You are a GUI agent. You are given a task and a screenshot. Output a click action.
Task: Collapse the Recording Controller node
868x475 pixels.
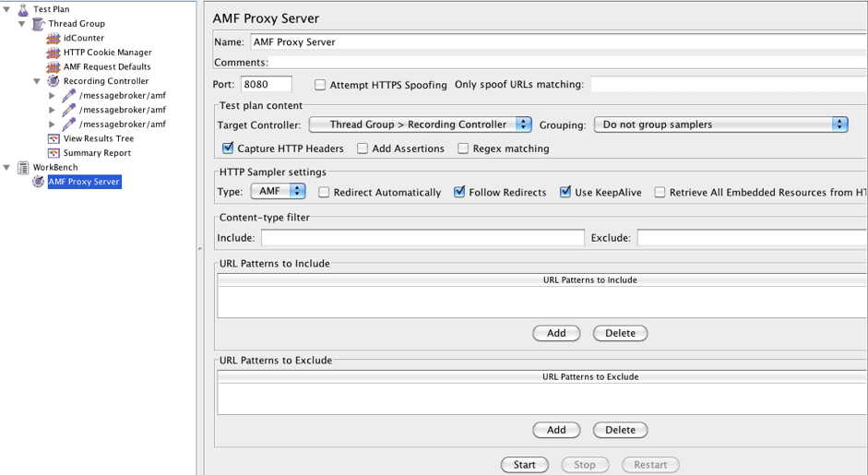click(x=37, y=81)
